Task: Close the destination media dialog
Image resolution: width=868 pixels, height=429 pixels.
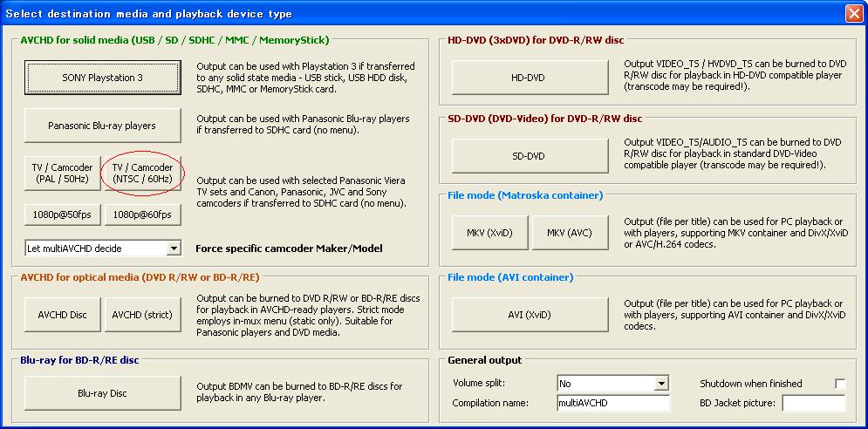Action: point(853,14)
